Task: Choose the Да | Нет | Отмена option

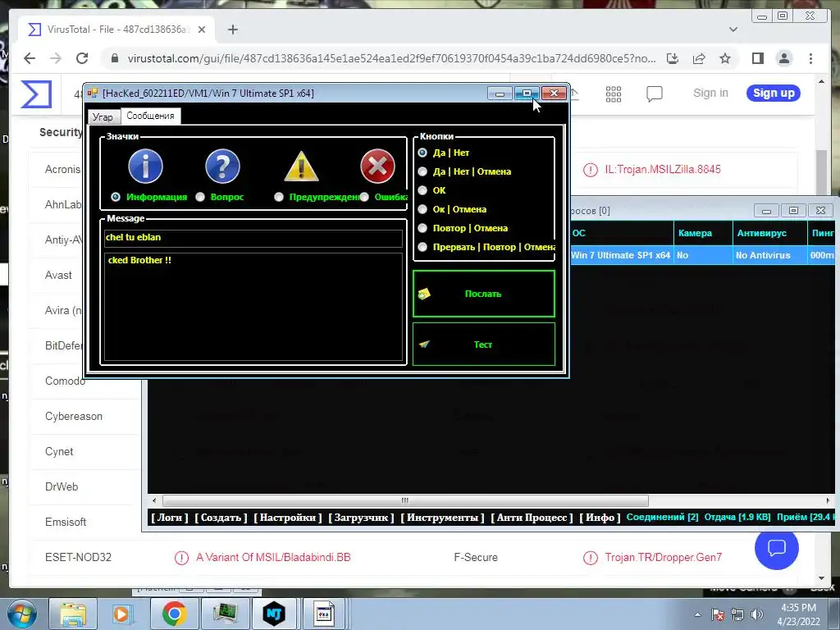Action: [x=422, y=171]
